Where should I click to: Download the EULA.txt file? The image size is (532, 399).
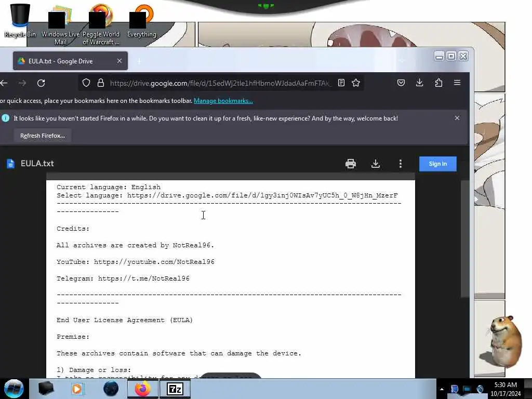click(x=376, y=164)
